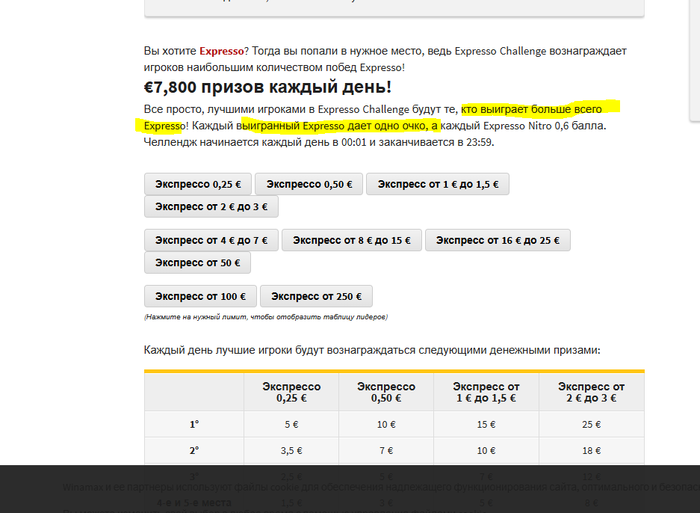Show leaderboard for Экспресс от 4 € до 7 €
The image size is (700, 513).
(x=211, y=240)
